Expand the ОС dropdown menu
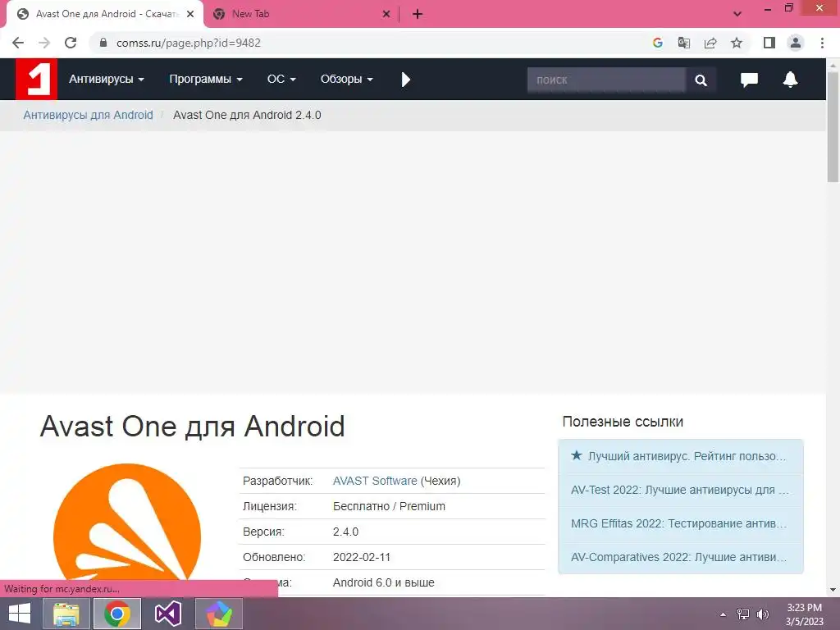840x630 pixels. tap(281, 80)
